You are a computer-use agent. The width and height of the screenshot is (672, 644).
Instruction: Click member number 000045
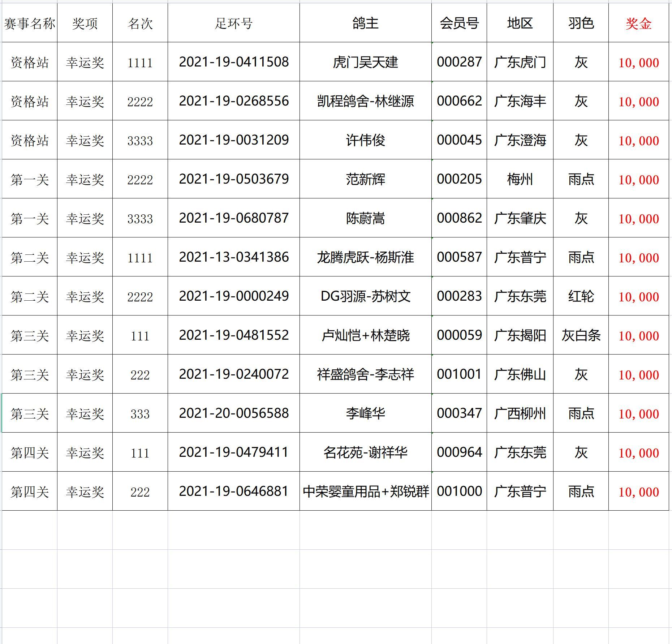click(459, 140)
